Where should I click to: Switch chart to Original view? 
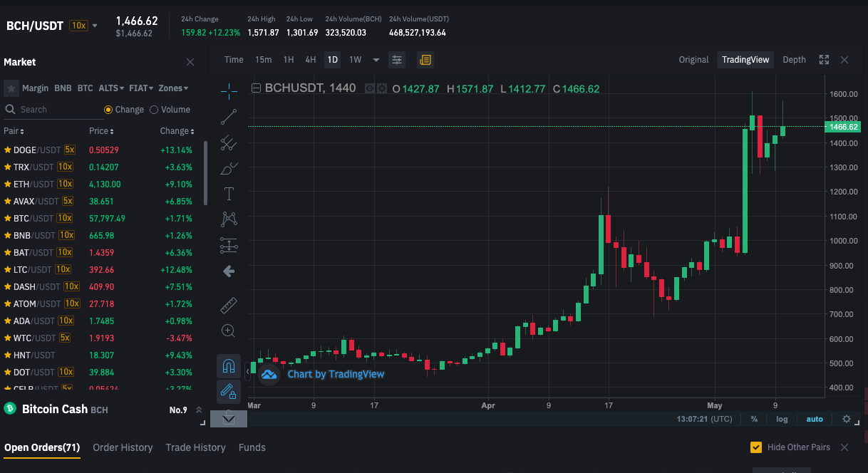[x=693, y=60]
